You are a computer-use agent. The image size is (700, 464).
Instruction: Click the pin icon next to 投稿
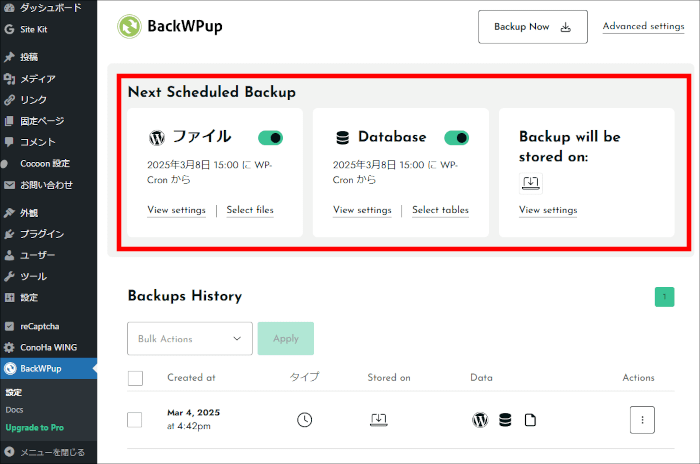(x=9, y=57)
